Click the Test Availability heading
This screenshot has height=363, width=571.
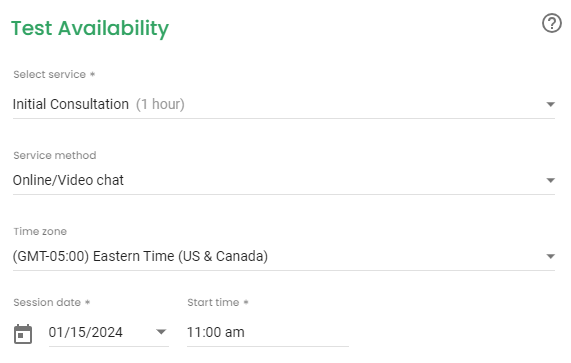coord(90,28)
